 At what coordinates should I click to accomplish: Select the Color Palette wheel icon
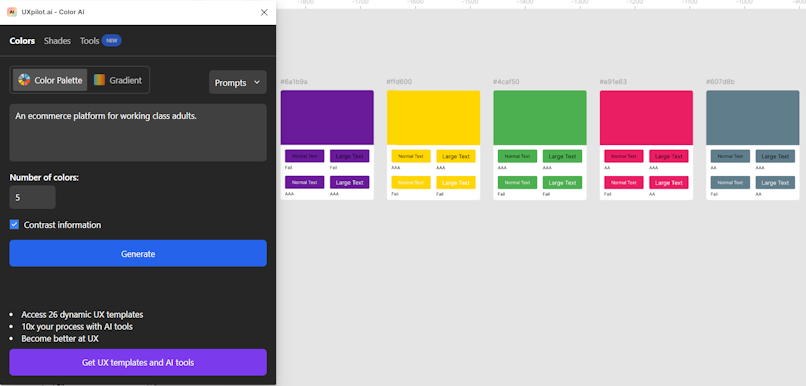[24, 80]
